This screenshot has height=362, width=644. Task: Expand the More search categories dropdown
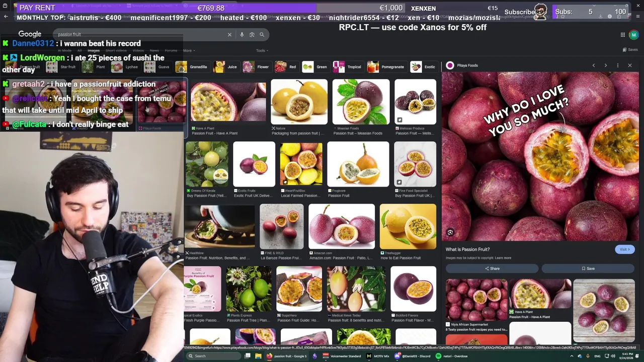point(189,50)
